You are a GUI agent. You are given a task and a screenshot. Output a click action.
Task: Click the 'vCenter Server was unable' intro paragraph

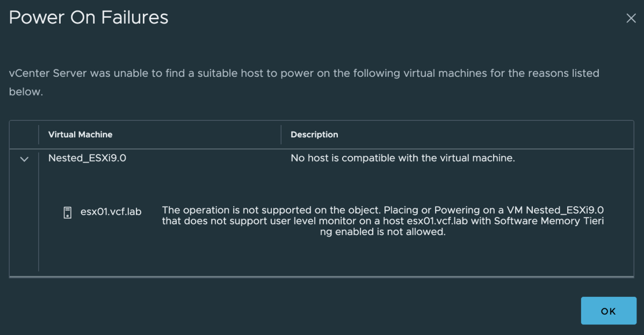[x=304, y=82]
